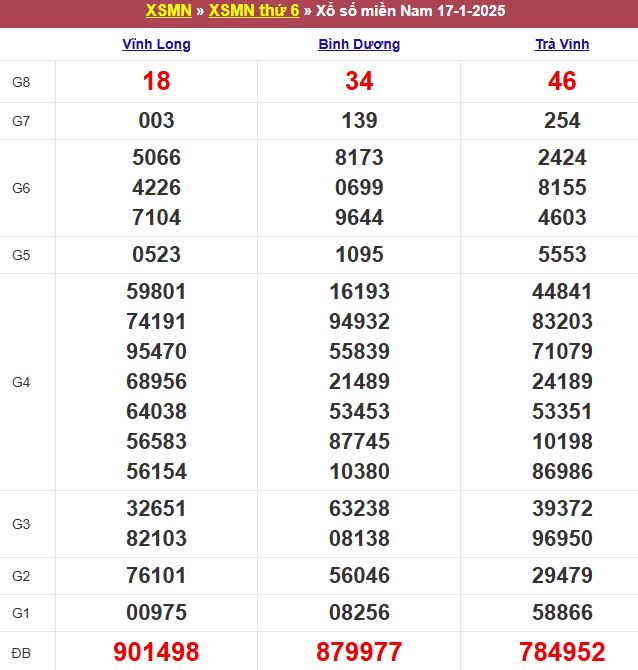Click Bình Dương special prize 879977
This screenshot has height=670, width=638.
click(359, 652)
